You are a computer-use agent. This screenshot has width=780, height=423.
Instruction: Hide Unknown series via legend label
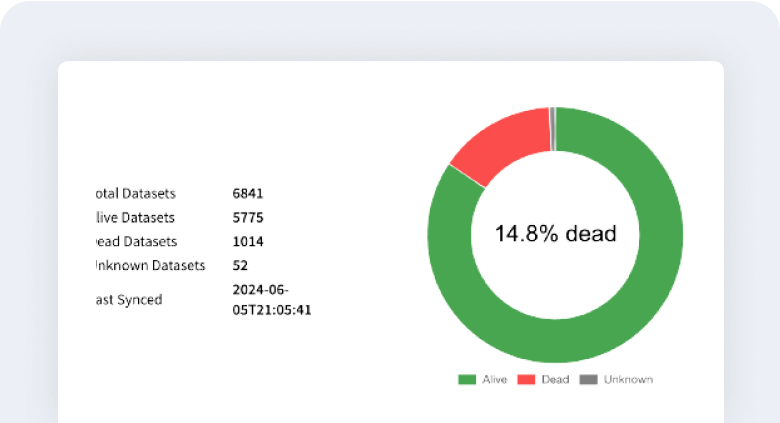pyautogui.click(x=628, y=380)
